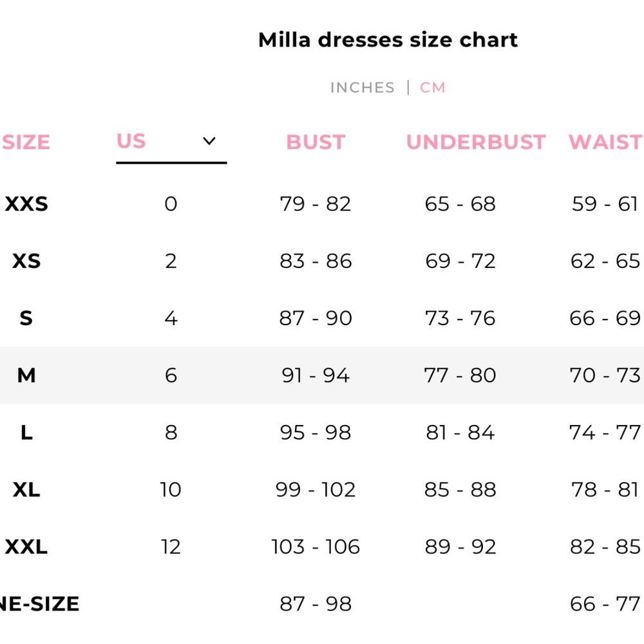Click the ONE-SIZE row label
The image size is (644, 644).
point(39,604)
